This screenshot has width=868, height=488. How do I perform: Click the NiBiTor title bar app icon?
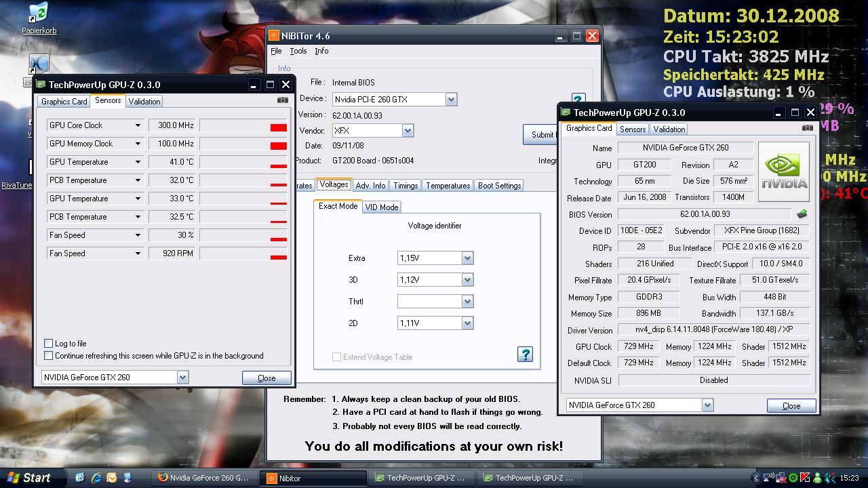pos(274,36)
